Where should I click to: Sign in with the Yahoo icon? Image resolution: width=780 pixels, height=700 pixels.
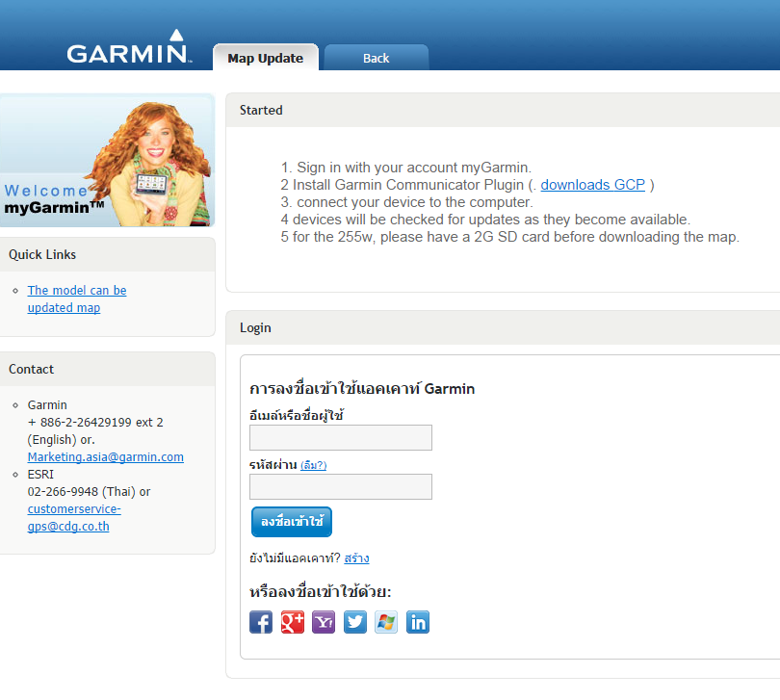point(324,622)
